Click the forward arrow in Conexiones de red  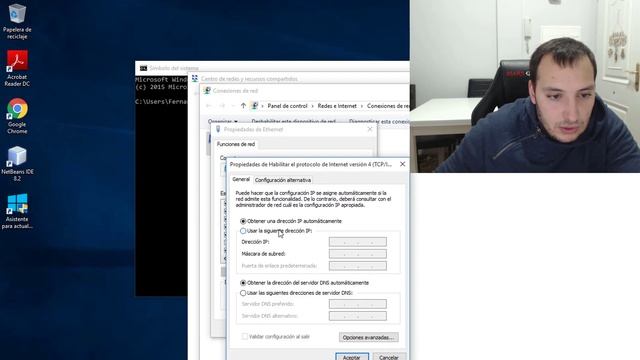pos(222,106)
